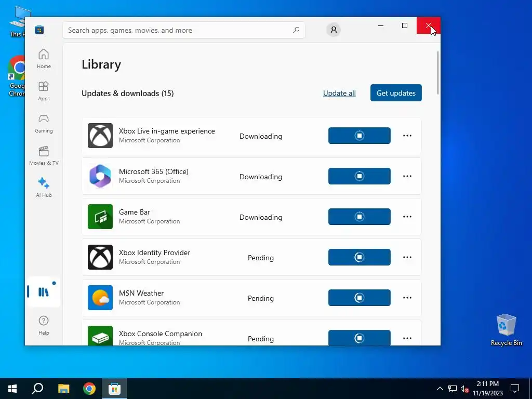
Task: Click the Get updates button
Action: [x=396, y=93]
